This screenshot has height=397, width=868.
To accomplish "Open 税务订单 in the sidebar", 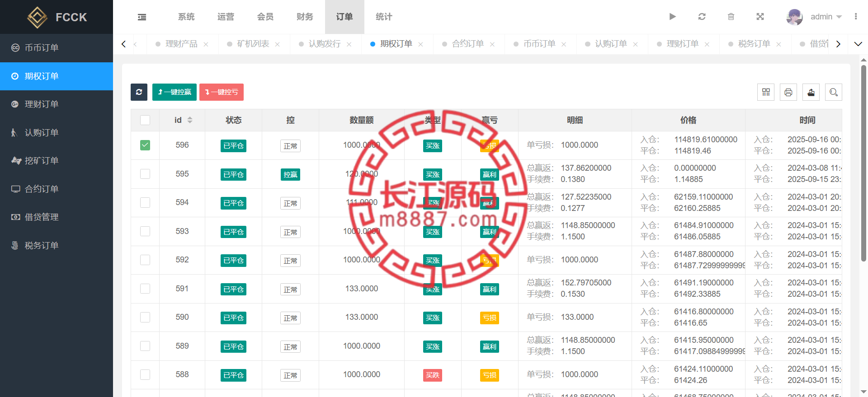I will pos(57,246).
